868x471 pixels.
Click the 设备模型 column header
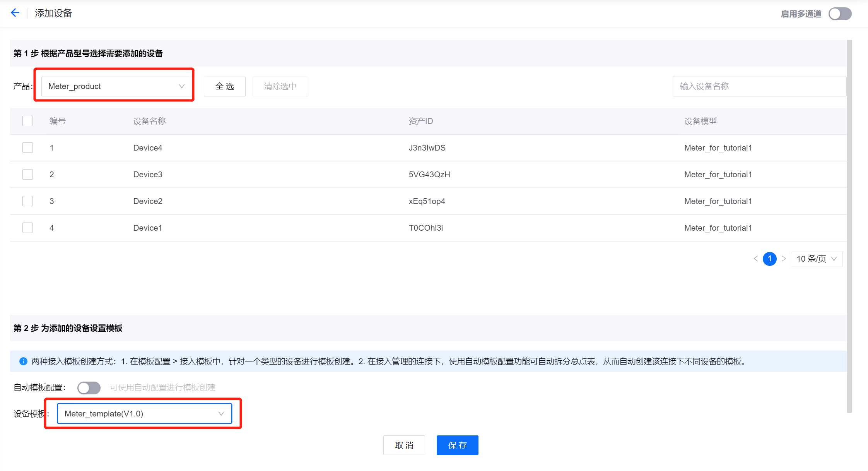click(x=701, y=121)
